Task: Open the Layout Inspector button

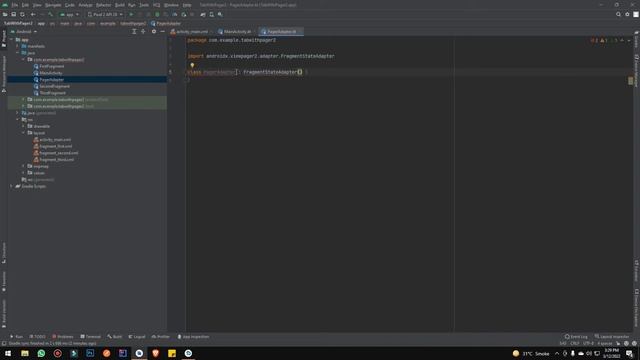Action: point(612,337)
